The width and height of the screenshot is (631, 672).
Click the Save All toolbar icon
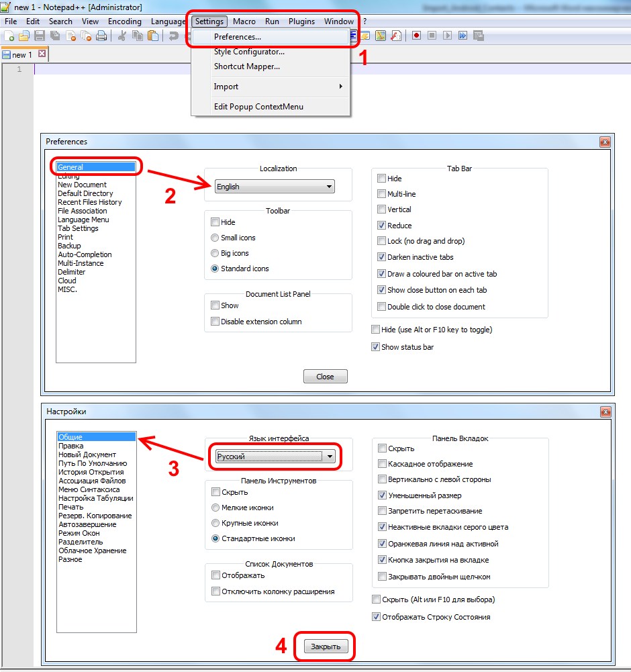pyautogui.click(x=55, y=36)
